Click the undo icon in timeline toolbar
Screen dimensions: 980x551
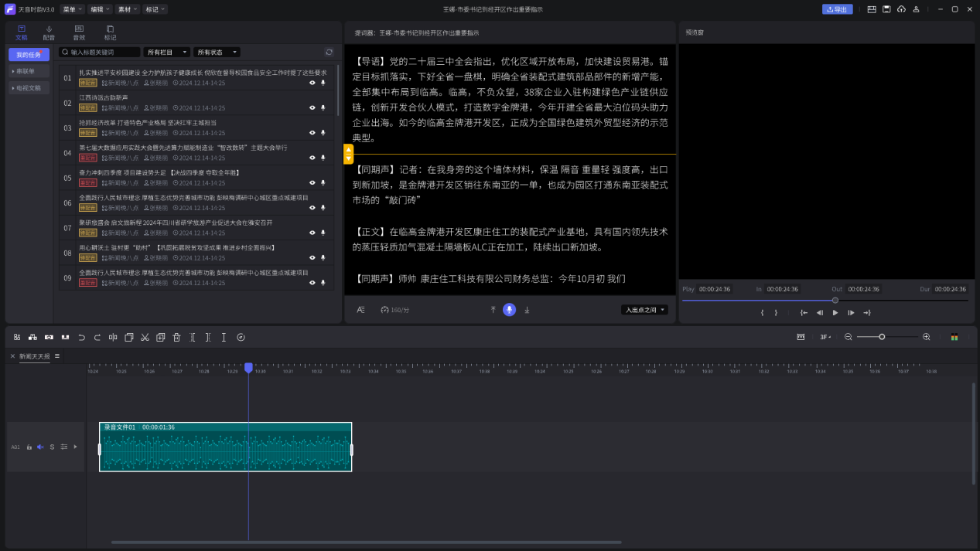pyautogui.click(x=81, y=337)
